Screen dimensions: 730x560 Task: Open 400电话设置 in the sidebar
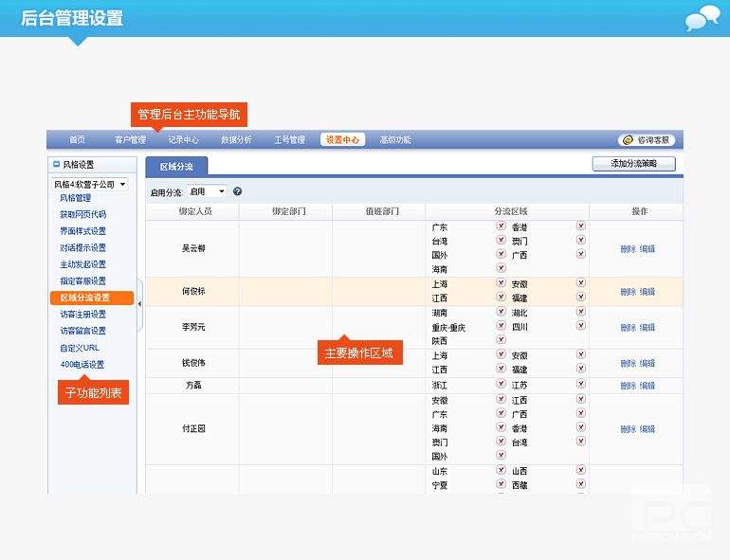(x=82, y=365)
